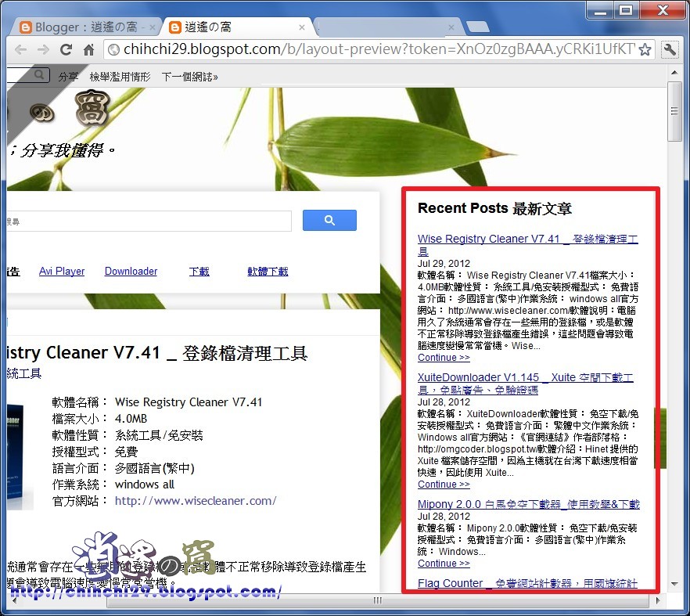Click Continue under the Mipony post

click(x=444, y=564)
